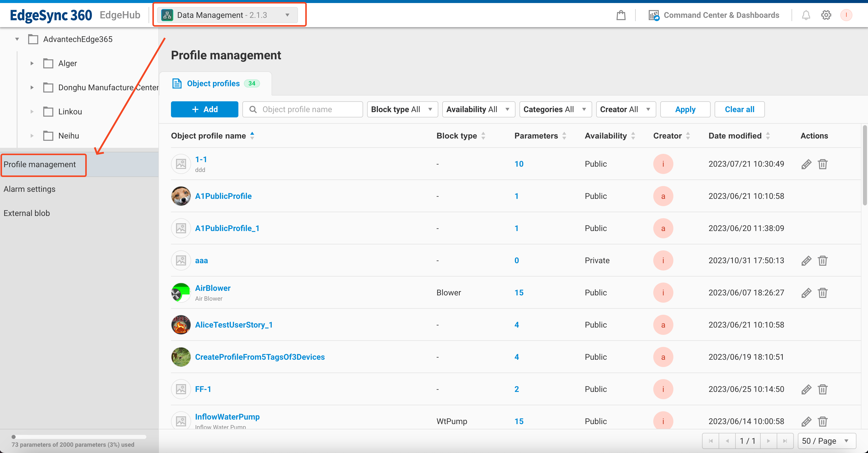This screenshot has width=868, height=453.
Task: Toggle sorting on Parameters column
Action: [x=565, y=136]
